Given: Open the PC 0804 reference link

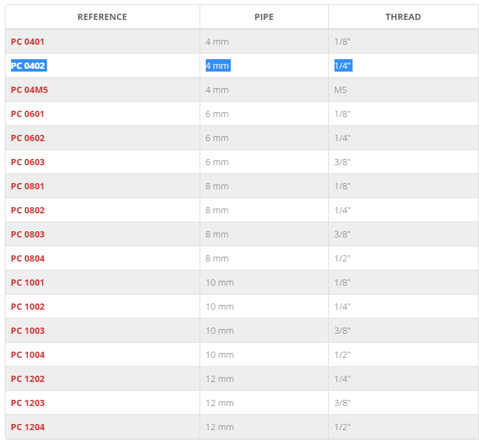Looking at the screenshot, I should tap(28, 258).
